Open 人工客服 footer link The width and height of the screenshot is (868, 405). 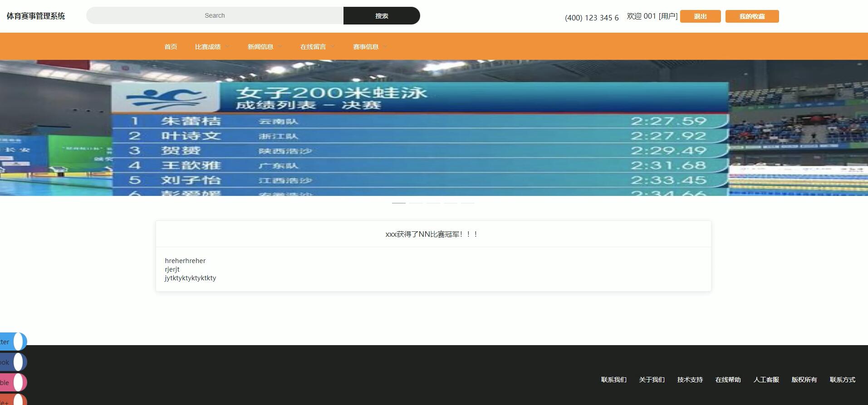766,380
